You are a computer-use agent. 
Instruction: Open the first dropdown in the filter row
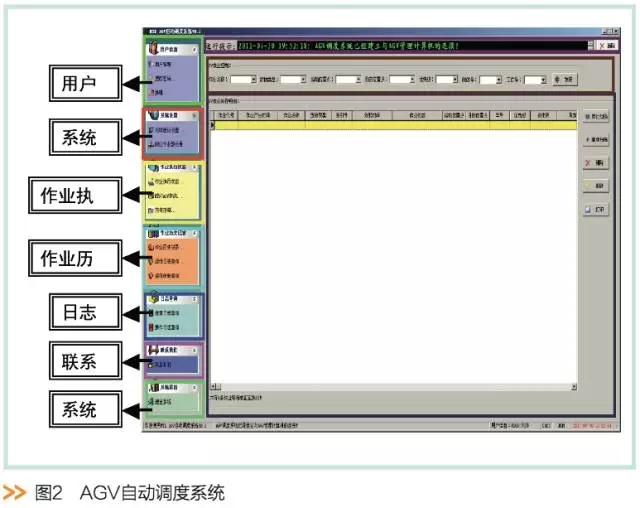251,79
